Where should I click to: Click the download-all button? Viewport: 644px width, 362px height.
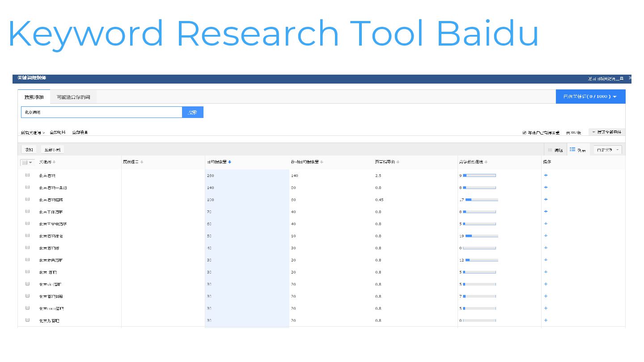tap(53, 150)
